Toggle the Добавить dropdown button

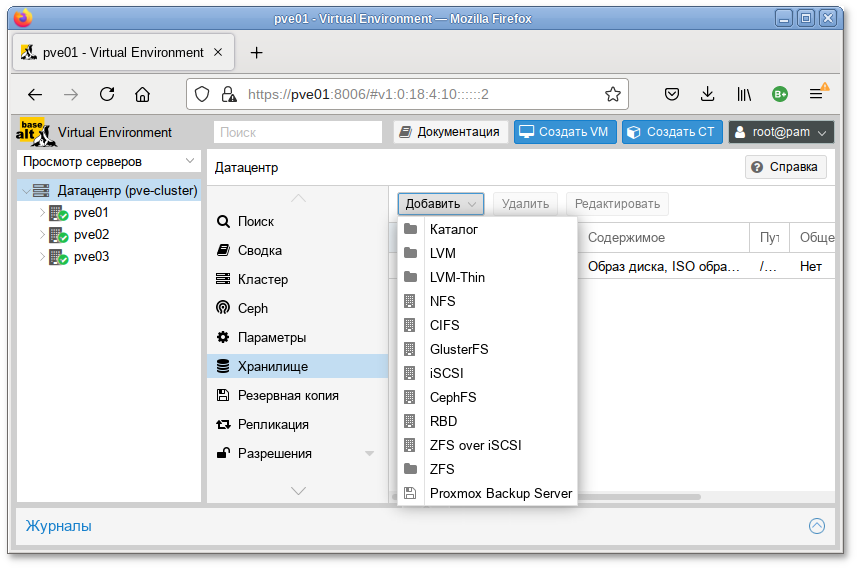point(441,204)
